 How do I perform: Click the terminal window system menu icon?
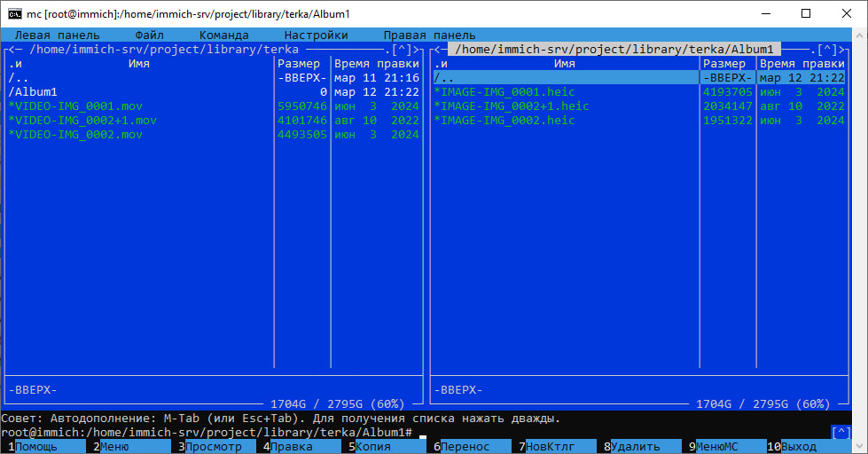pos(14,14)
